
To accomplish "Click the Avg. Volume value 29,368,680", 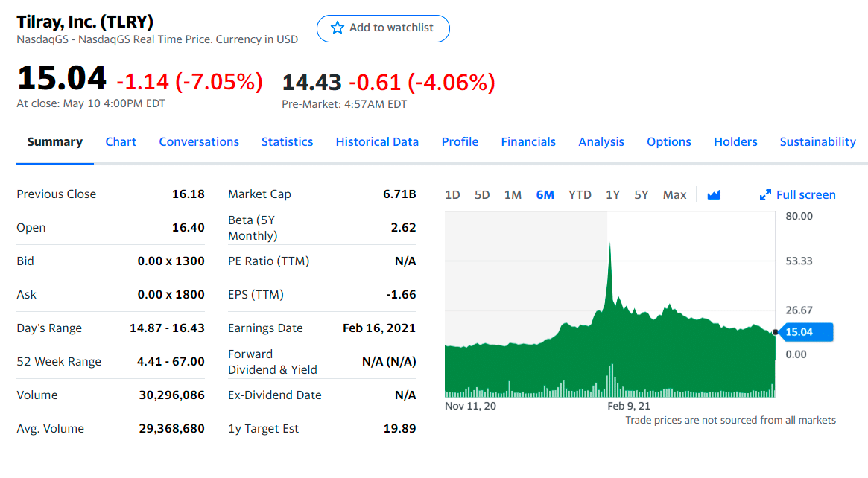I will coord(171,429).
